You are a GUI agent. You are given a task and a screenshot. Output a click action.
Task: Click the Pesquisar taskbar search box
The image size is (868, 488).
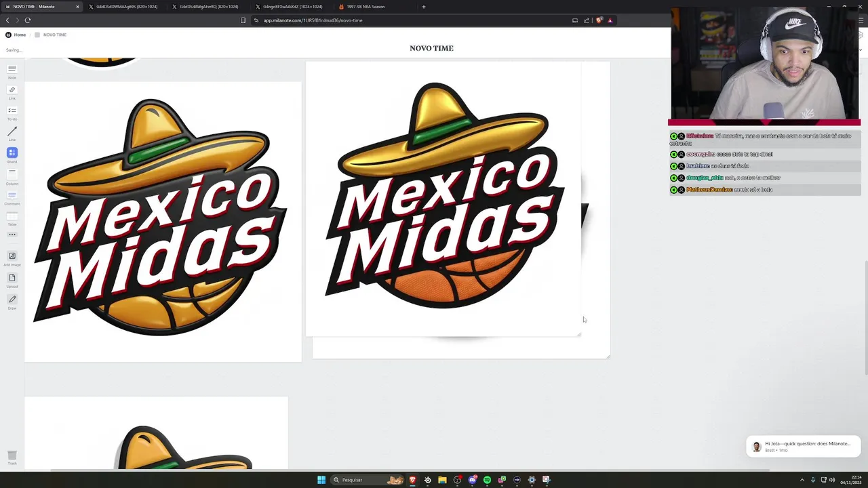pyautogui.click(x=368, y=480)
